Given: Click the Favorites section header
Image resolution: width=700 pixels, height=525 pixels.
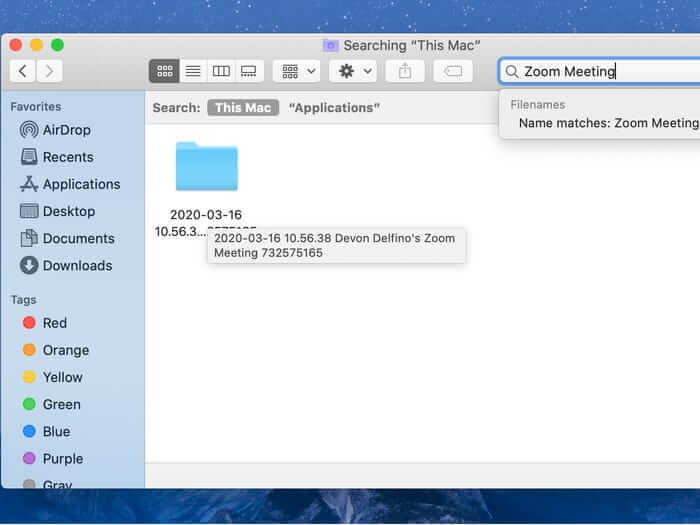Looking at the screenshot, I should tap(36, 107).
